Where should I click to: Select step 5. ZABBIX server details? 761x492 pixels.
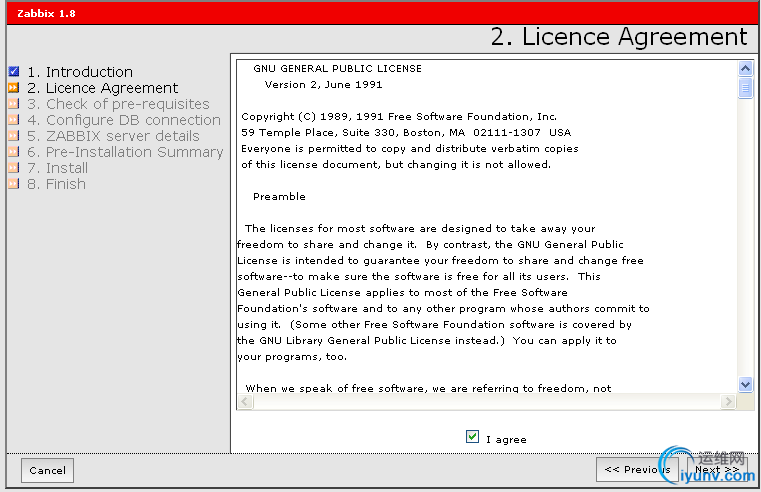point(113,136)
